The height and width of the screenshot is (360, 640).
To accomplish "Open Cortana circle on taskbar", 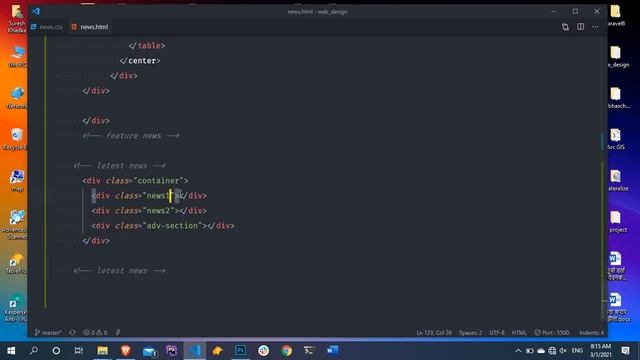I will coord(56,351).
